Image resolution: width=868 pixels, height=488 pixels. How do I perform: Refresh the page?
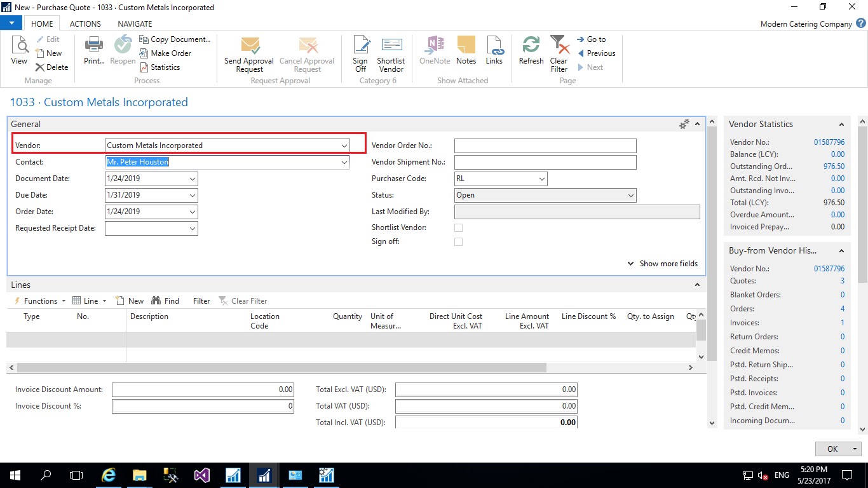(x=531, y=50)
